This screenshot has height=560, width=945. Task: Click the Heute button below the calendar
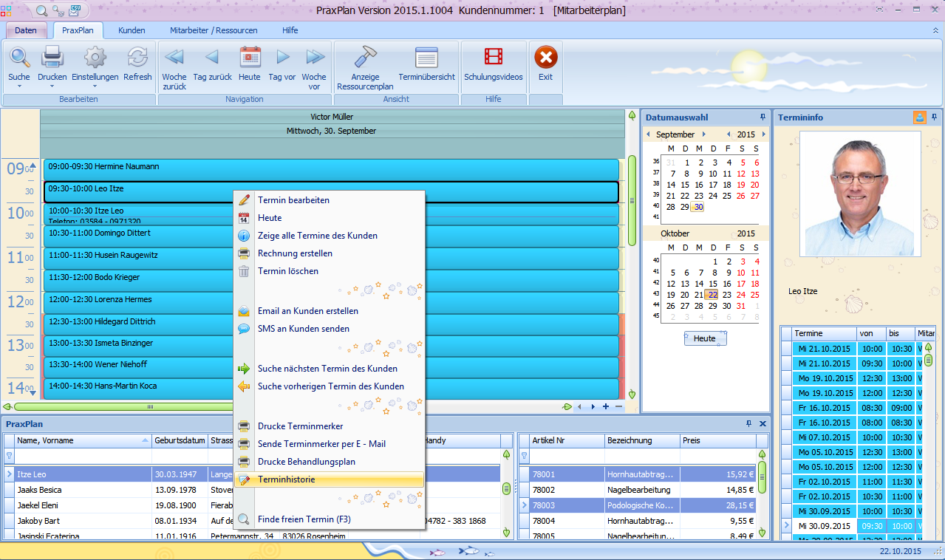click(x=704, y=338)
